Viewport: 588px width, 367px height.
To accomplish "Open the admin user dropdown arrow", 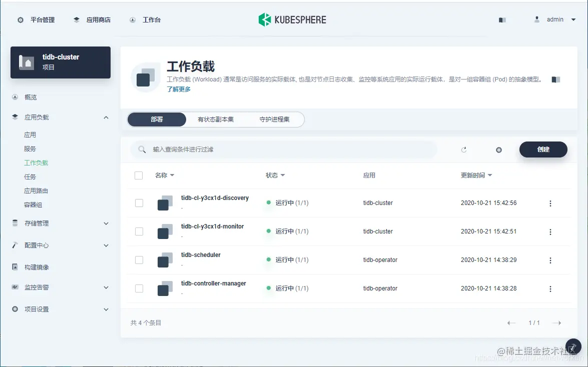I will click(573, 19).
